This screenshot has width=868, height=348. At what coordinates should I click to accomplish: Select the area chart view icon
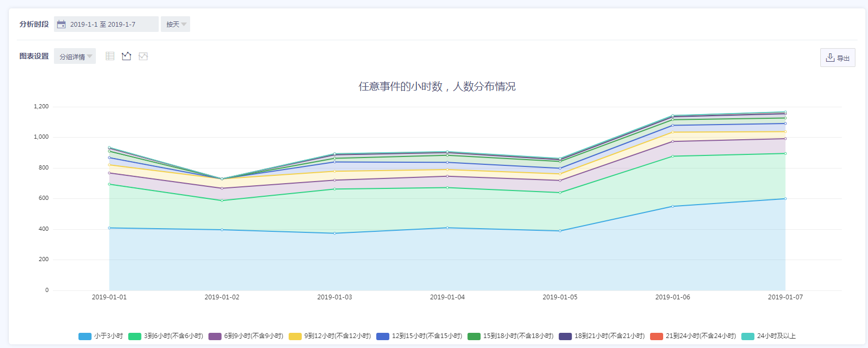click(143, 56)
